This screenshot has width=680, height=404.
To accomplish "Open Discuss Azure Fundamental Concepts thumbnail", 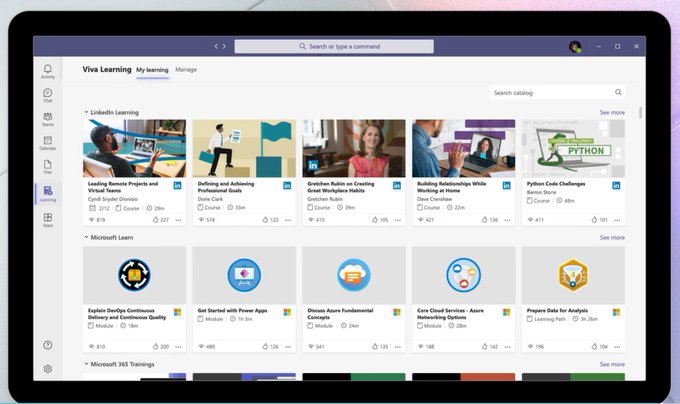I will point(354,275).
